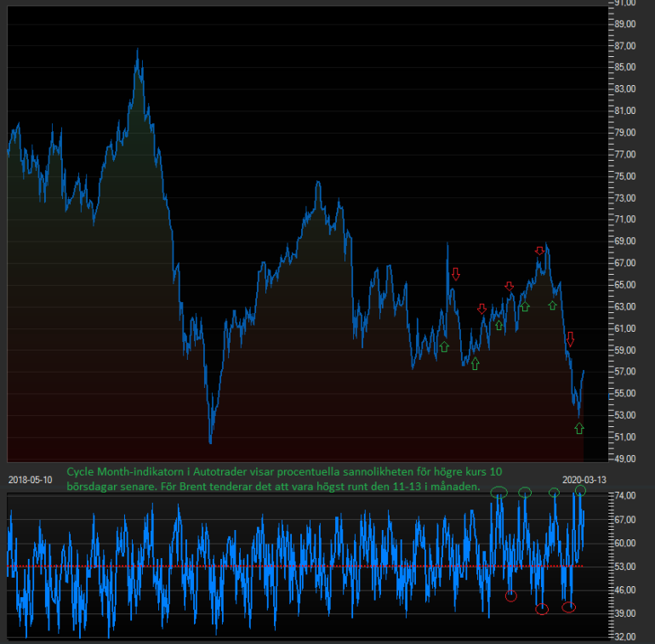Click the 49,00 price axis label
This screenshot has width=655, height=644.
(625, 459)
